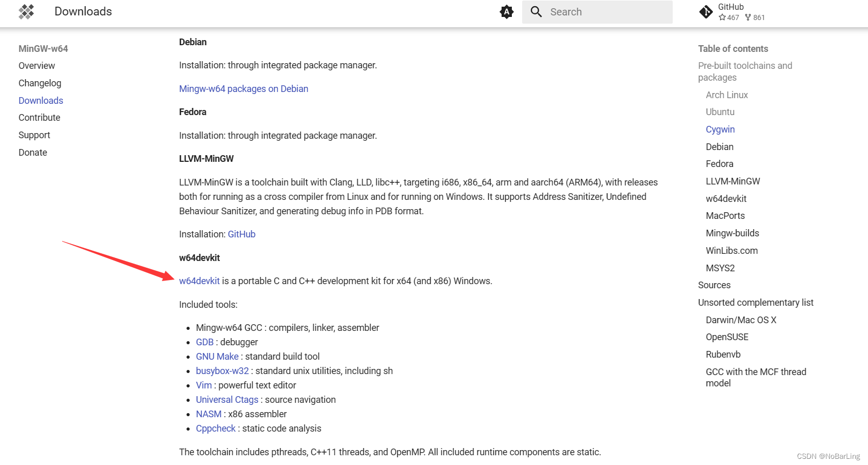Jump to Sources in contents
868x465 pixels.
tap(714, 285)
